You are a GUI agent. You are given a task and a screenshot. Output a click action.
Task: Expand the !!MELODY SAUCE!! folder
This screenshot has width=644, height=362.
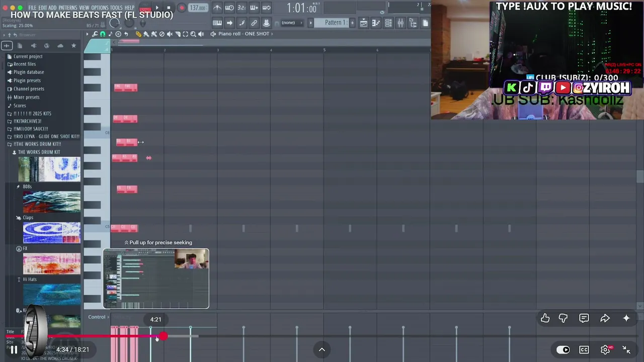pos(31,129)
